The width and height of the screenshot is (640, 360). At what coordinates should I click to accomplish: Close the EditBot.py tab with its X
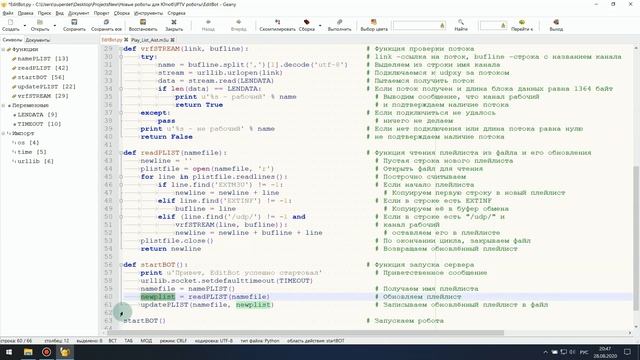(126, 40)
